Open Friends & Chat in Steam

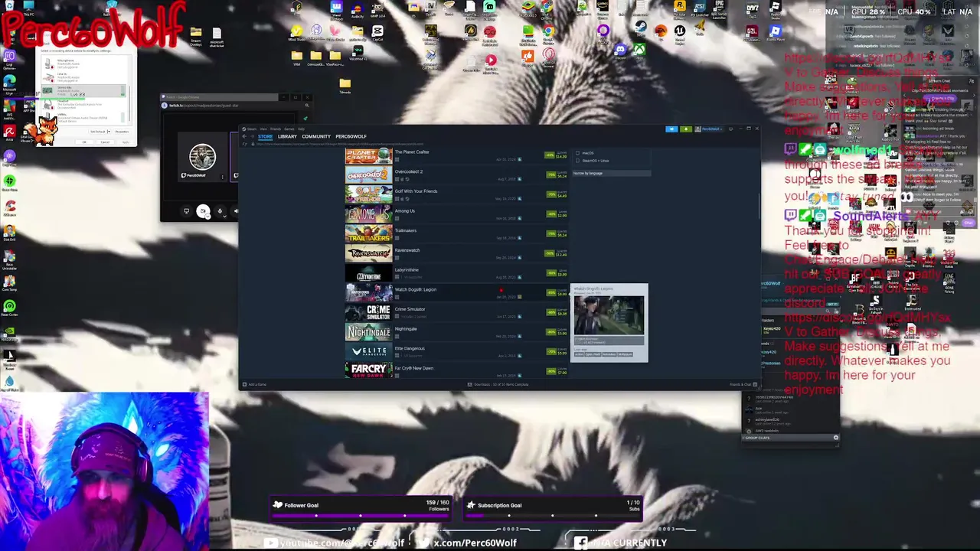click(x=742, y=384)
